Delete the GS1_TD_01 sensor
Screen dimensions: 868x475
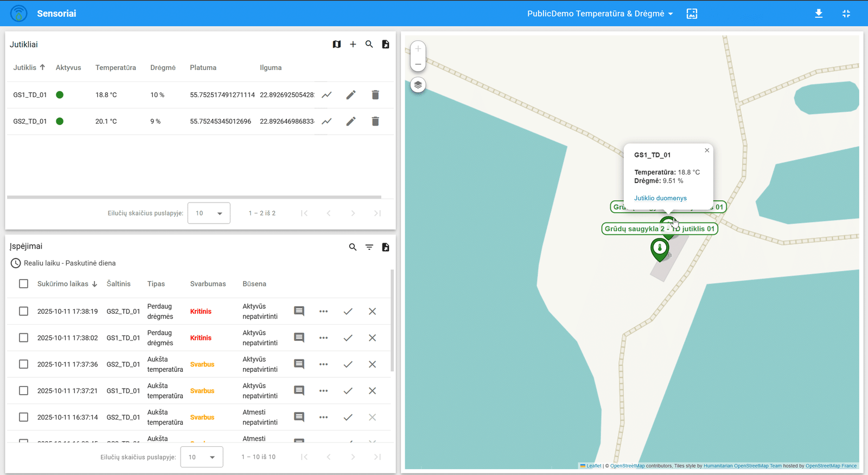click(375, 95)
